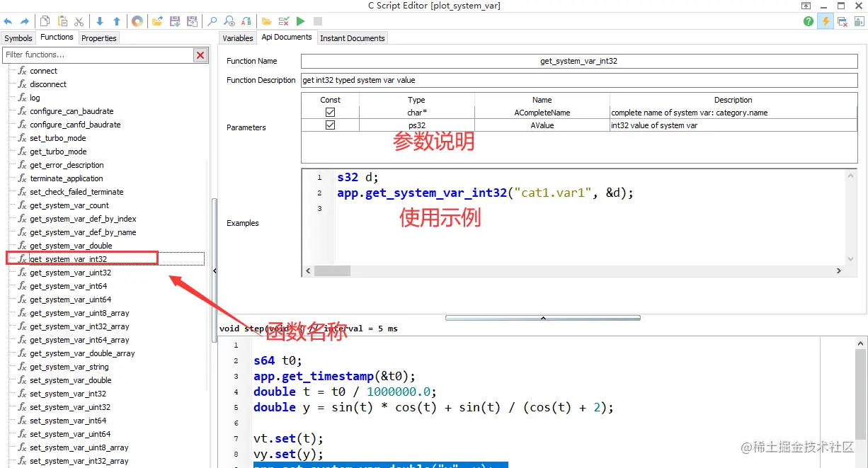Viewport: 868px width, 468px height.
Task: Click the "ps32" type cell
Action: 417,125
